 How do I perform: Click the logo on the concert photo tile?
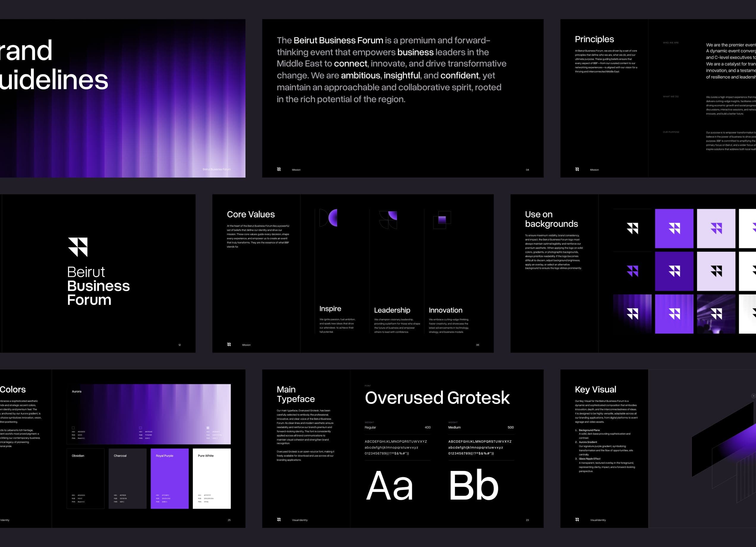716,314
